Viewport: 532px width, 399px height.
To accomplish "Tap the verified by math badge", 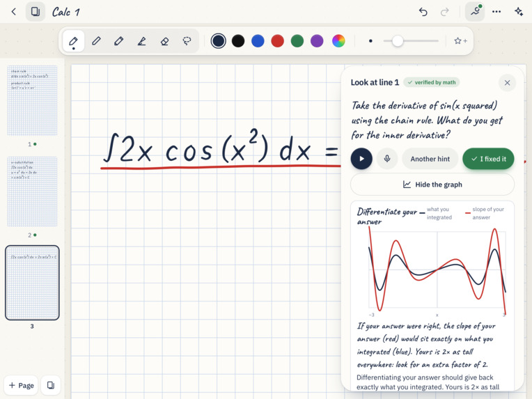I will (x=431, y=82).
